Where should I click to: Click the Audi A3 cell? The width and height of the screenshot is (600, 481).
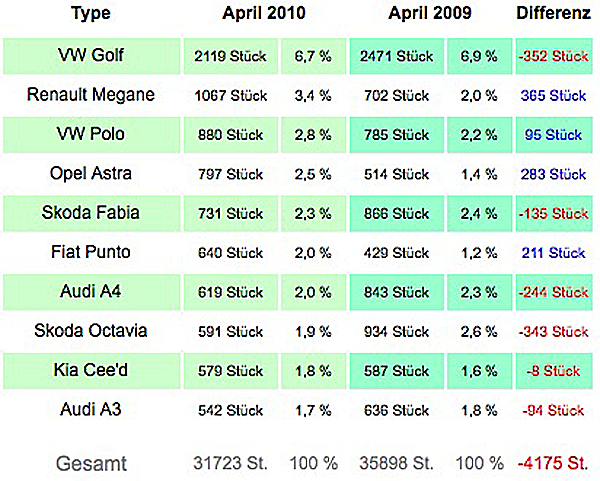tap(91, 409)
